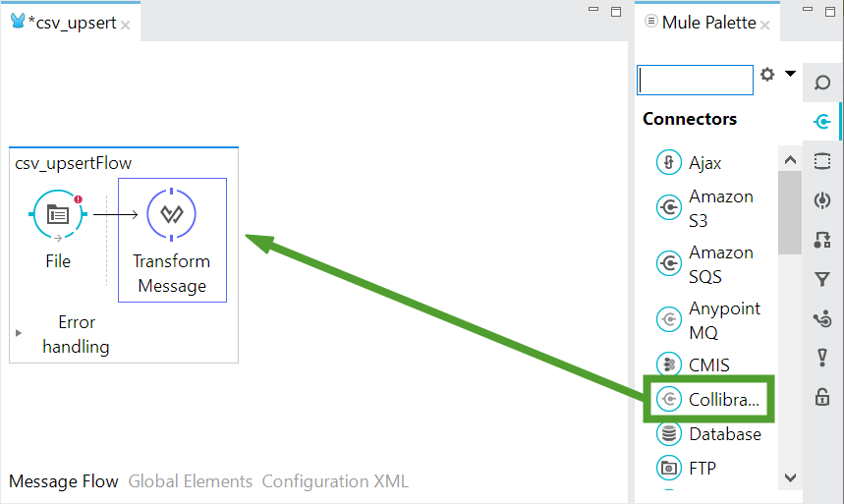Click the CMIS connector icon
This screenshot has height=504, width=844.
click(669, 364)
